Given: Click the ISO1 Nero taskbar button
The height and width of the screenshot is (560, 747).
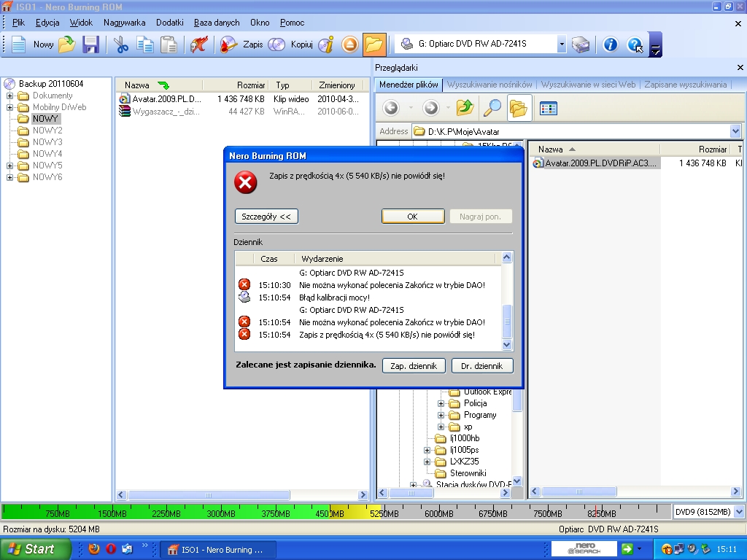Looking at the screenshot, I should 217,550.
